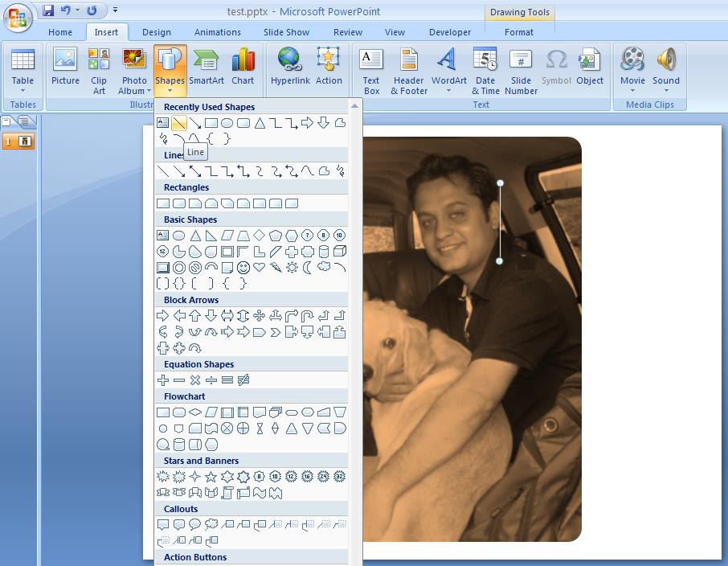The width and height of the screenshot is (728, 566).
Task: Choose the Heart basic shape
Action: pyautogui.click(x=259, y=267)
